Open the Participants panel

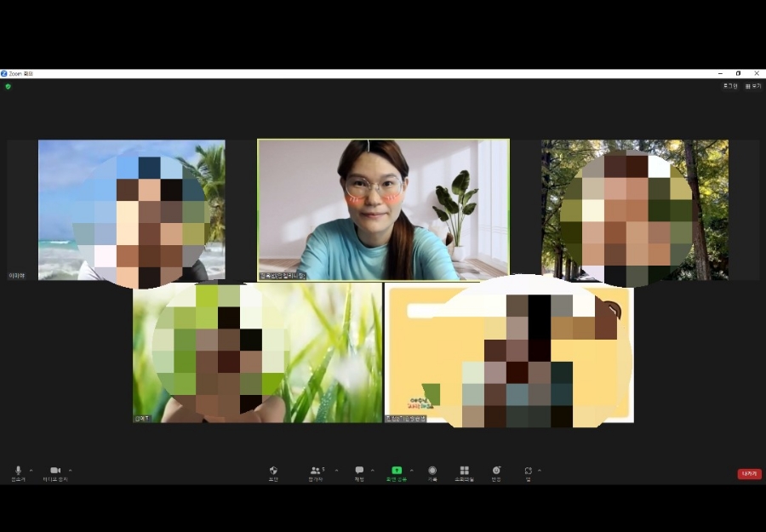[316, 473]
